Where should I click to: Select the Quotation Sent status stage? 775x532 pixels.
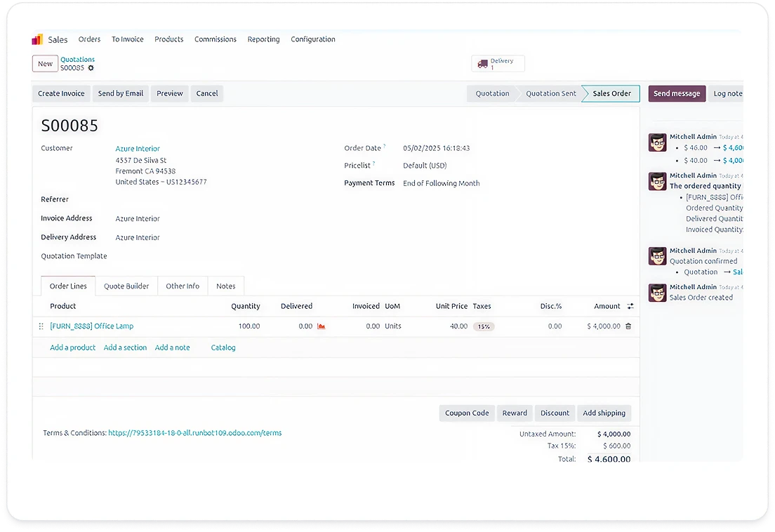550,94
